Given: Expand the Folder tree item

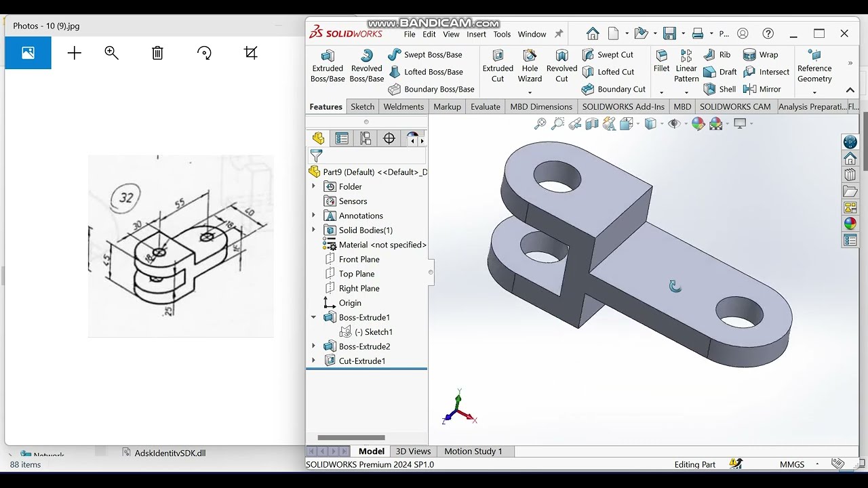Looking at the screenshot, I should (313, 186).
